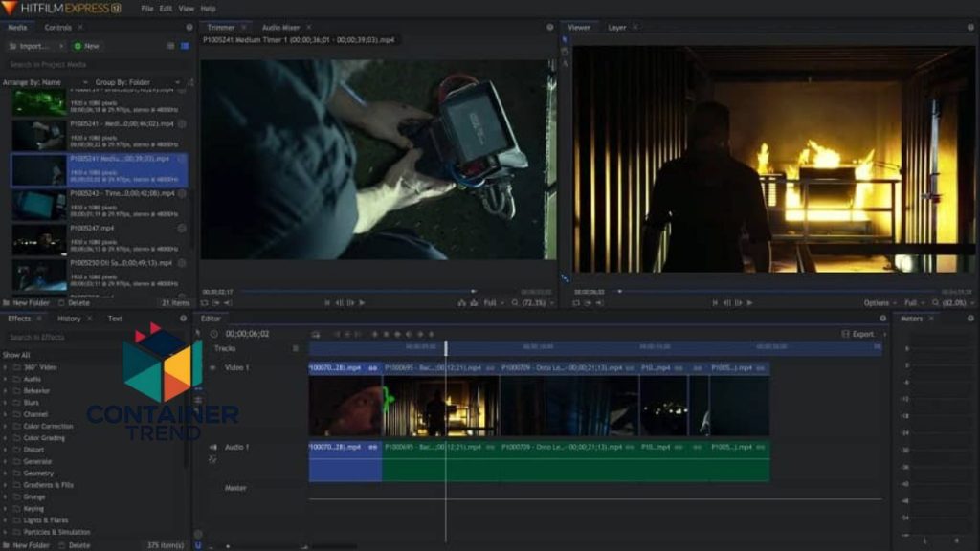
Task: Toggle circle marker on P1005243 media item
Action: (x=182, y=193)
